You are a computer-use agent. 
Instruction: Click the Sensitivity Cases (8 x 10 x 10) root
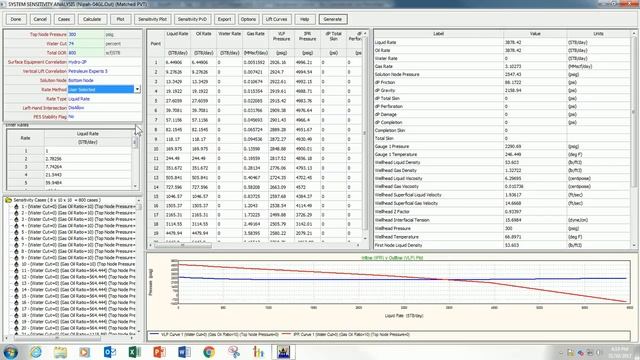[x=57, y=200]
